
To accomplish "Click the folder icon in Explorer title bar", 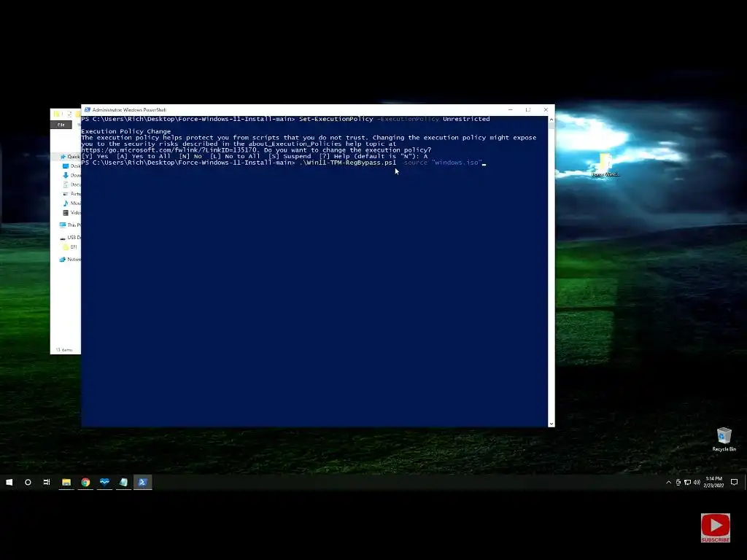I will coord(56,114).
